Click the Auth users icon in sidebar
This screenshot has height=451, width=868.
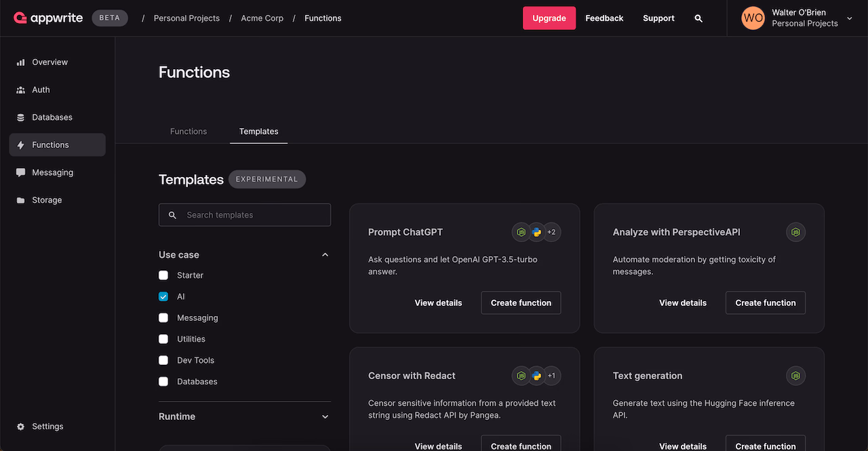20,90
